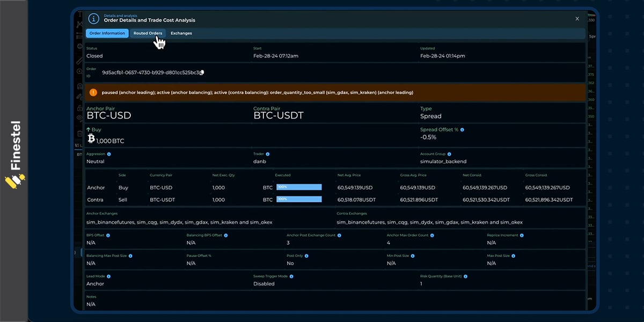Click the Post Only info icon

pyautogui.click(x=306, y=255)
